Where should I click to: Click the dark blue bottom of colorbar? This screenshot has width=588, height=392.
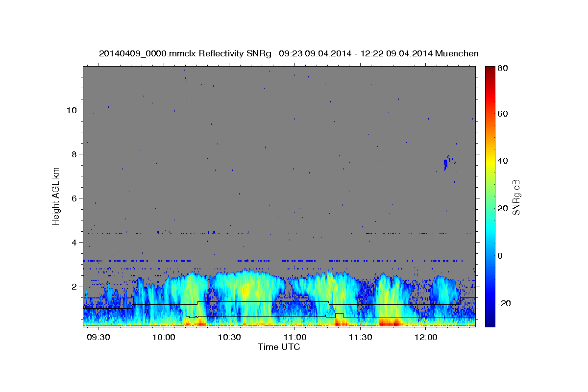490,322
